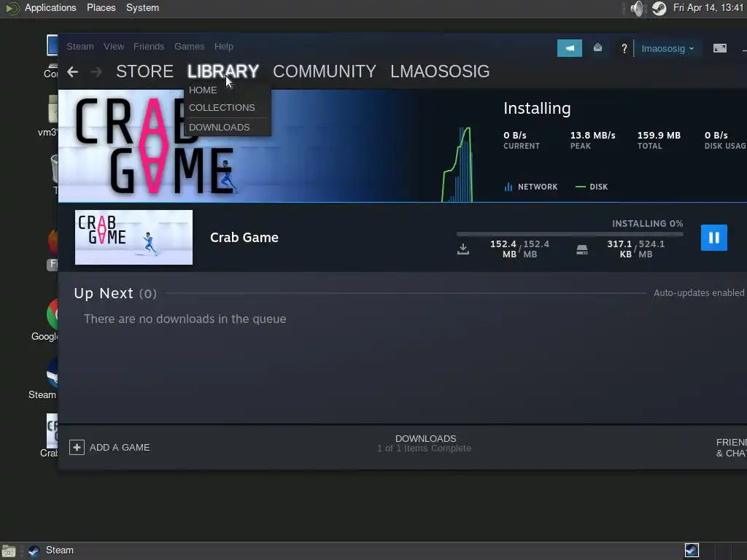Open the notifications bell icon
The image size is (747, 560).
597,47
